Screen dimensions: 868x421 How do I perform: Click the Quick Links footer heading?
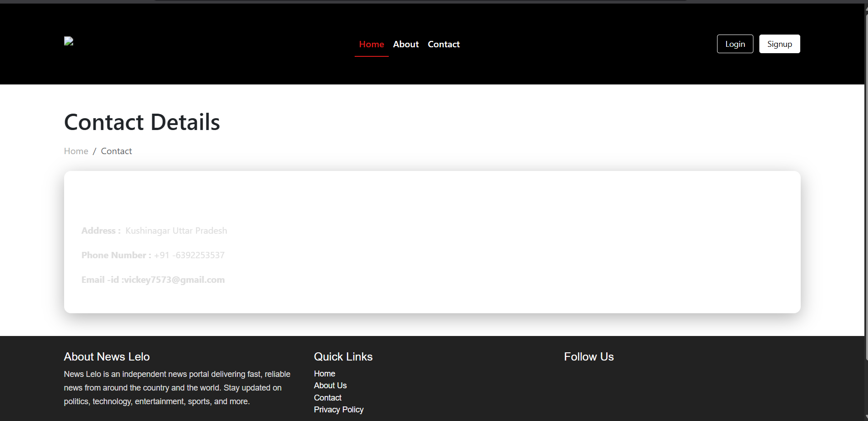click(x=343, y=357)
